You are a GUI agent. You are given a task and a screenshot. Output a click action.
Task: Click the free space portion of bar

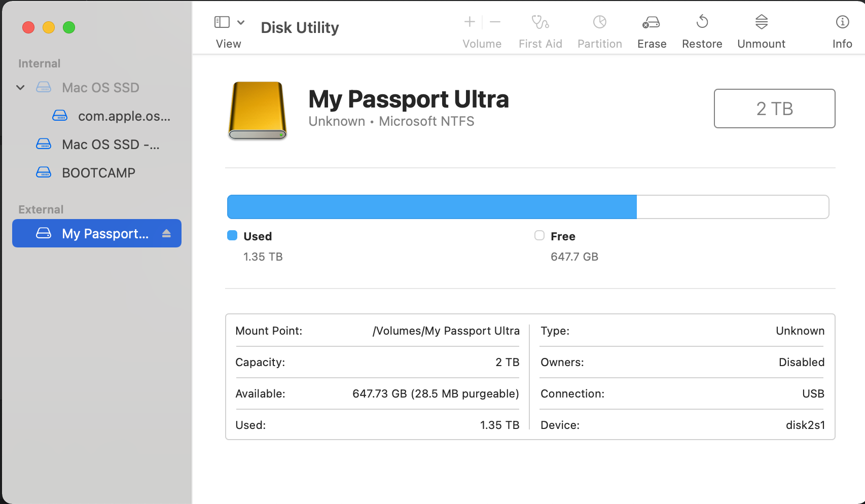(733, 207)
